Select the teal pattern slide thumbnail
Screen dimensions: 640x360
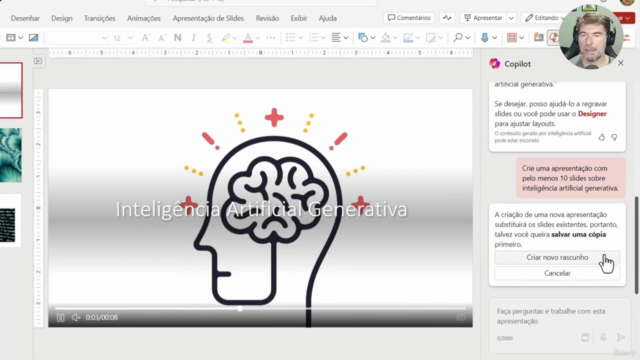(11, 155)
